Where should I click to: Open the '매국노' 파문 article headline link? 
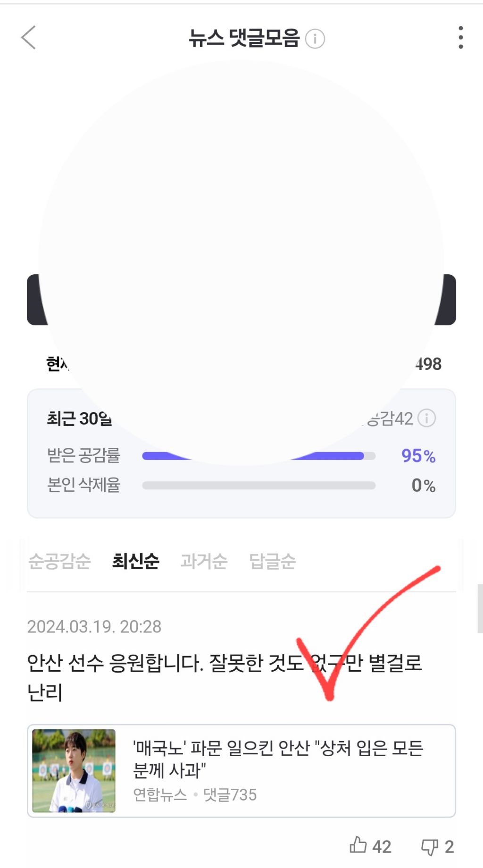tap(278, 758)
